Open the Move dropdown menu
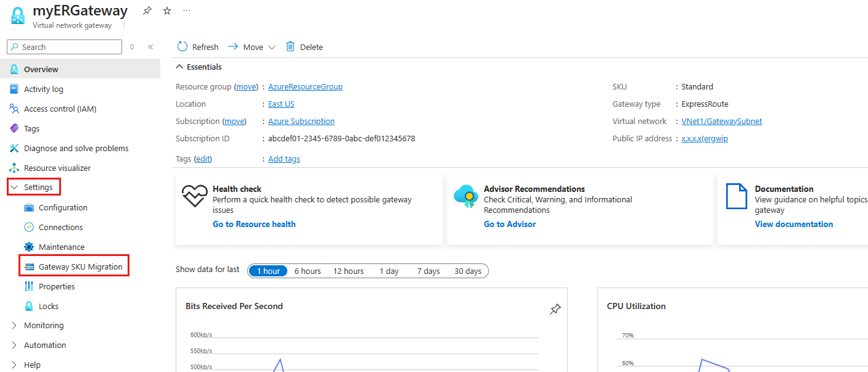This screenshot has width=868, height=372. [252, 47]
